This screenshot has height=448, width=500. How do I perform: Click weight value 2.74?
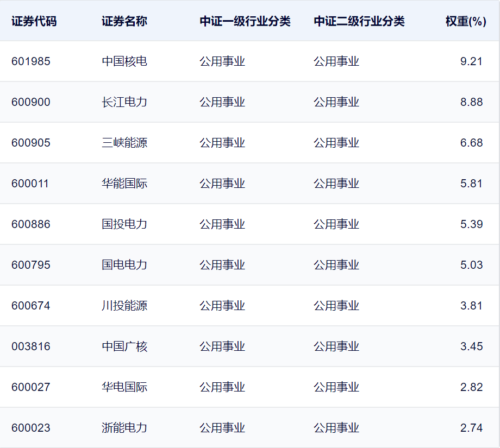pyautogui.click(x=471, y=427)
